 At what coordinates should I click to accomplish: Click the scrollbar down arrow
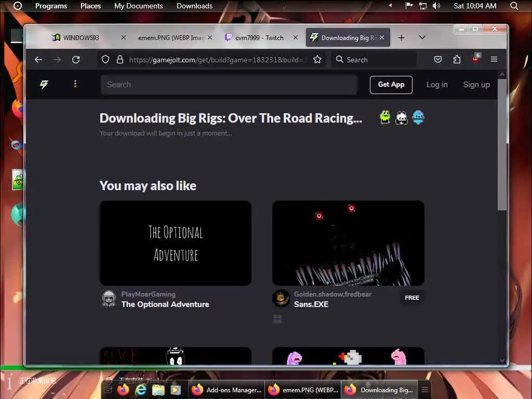click(502, 361)
